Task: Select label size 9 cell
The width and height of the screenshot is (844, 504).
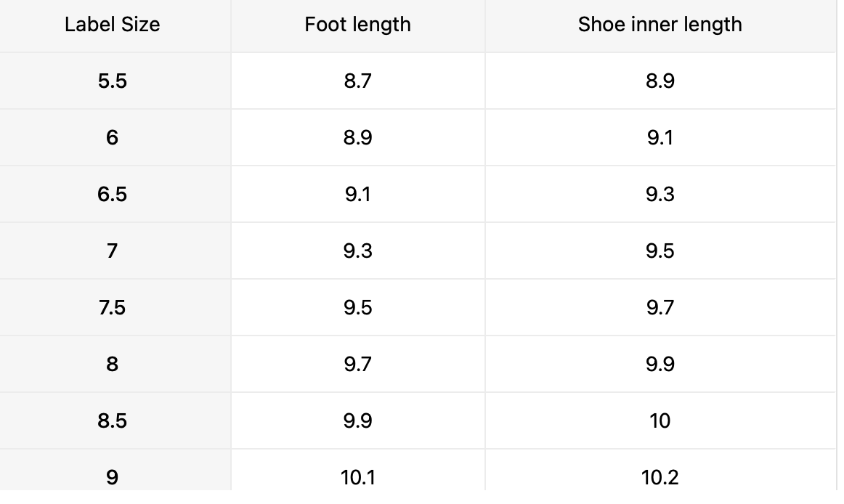Action: pos(112,477)
